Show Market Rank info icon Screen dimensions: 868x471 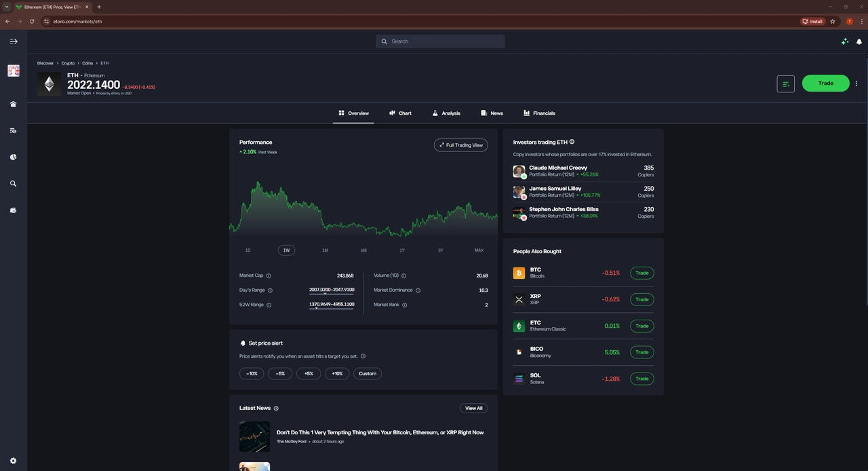click(x=404, y=305)
